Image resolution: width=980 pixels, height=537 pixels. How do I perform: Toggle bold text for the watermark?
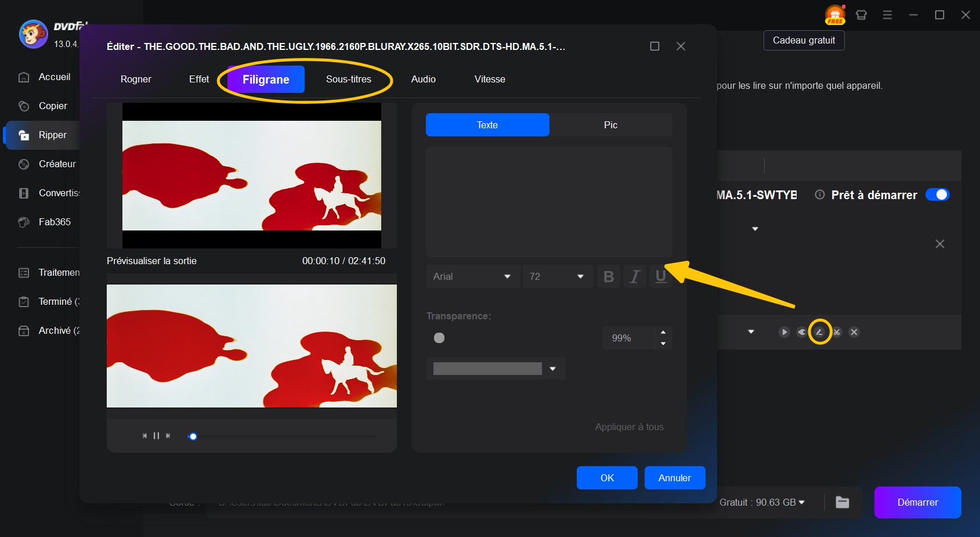click(609, 276)
